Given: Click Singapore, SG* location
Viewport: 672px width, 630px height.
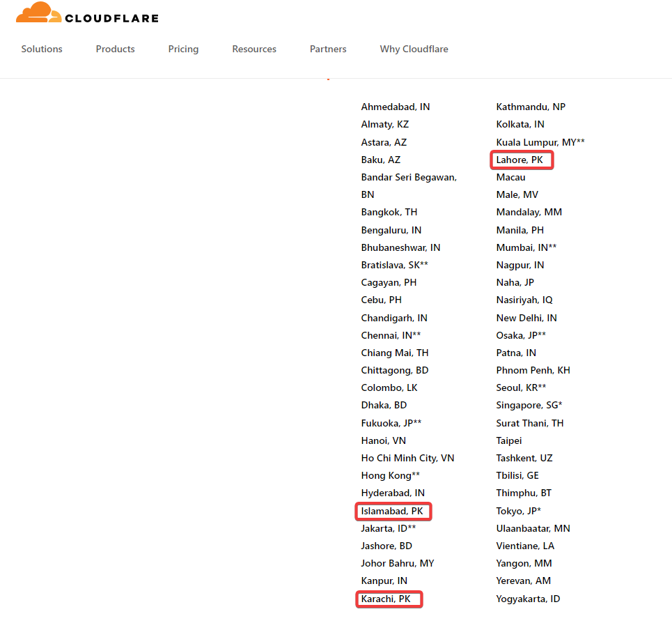Looking at the screenshot, I should [x=529, y=406].
